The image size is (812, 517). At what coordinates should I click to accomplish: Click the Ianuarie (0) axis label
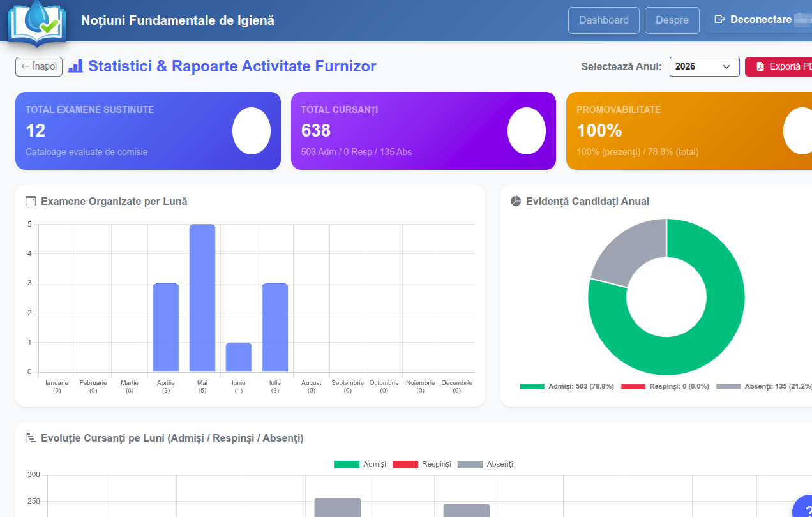[57, 387]
